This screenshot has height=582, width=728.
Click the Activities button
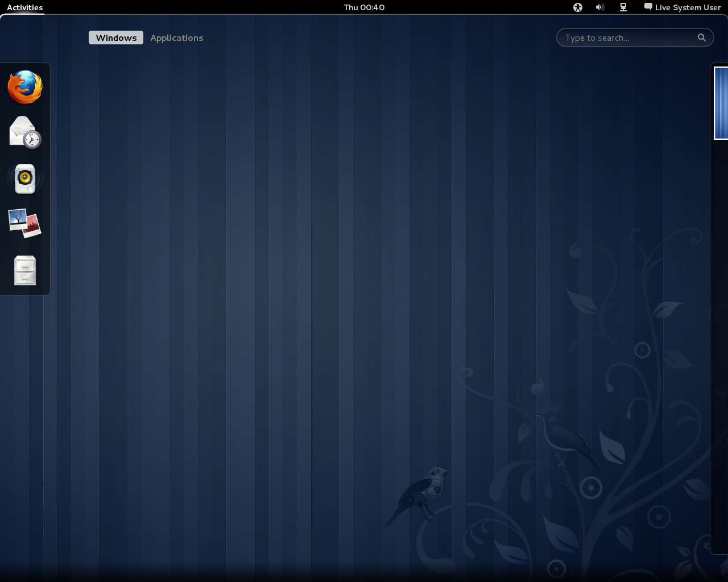[x=25, y=7]
